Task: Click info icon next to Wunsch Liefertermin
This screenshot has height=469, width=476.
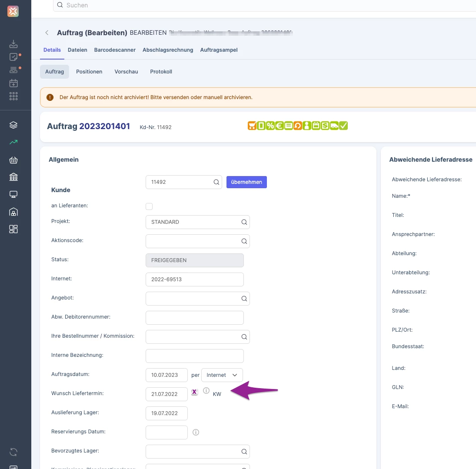Action: [x=206, y=391]
